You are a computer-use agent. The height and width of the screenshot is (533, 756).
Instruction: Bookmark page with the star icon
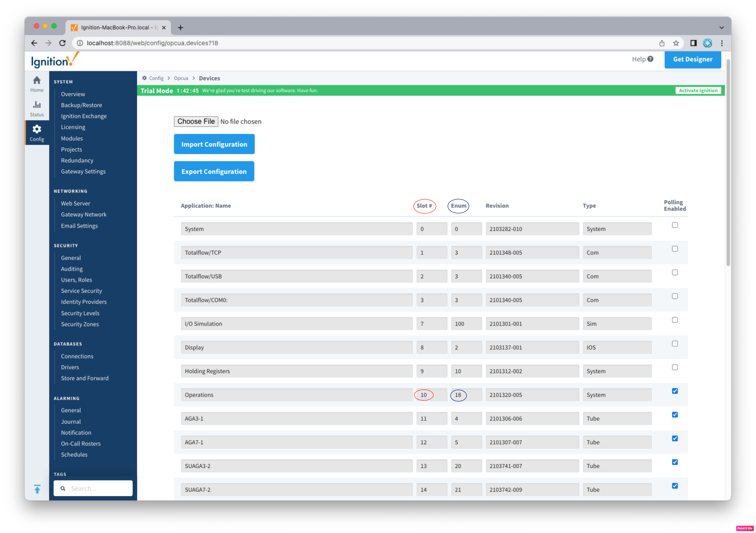coord(676,43)
